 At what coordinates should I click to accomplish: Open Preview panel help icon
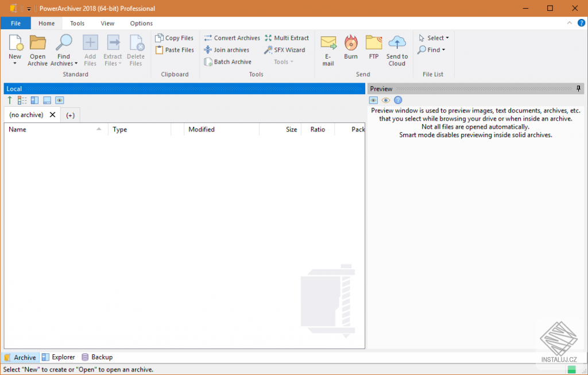[x=398, y=100]
